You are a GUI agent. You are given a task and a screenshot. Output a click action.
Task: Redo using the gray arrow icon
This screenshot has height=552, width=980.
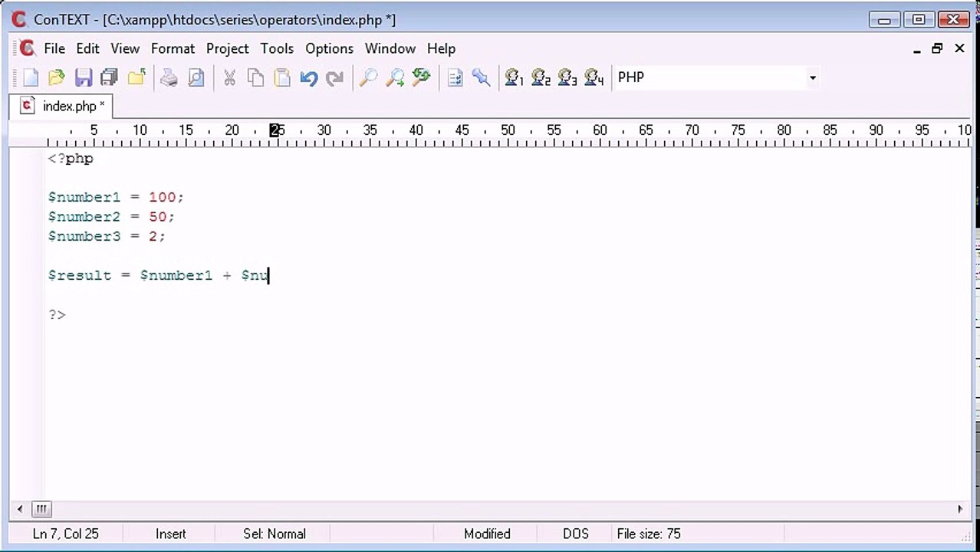[335, 77]
